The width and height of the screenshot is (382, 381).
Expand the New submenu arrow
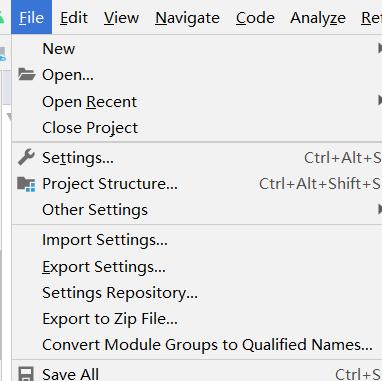380,49
